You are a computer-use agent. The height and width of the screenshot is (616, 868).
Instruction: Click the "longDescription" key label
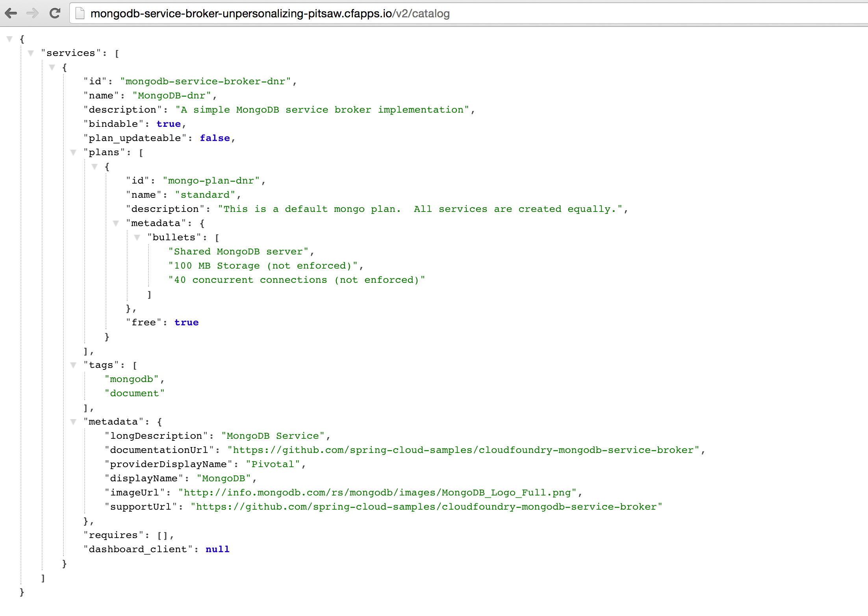[156, 436]
